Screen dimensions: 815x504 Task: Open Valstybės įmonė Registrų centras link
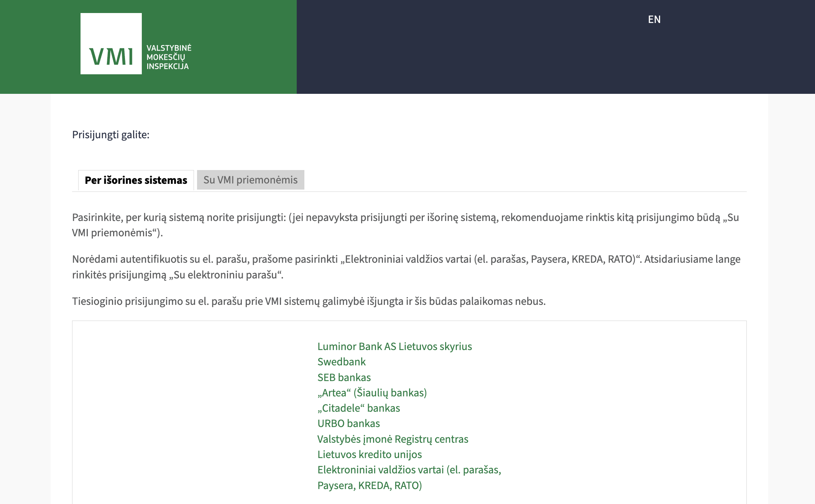[x=393, y=439]
